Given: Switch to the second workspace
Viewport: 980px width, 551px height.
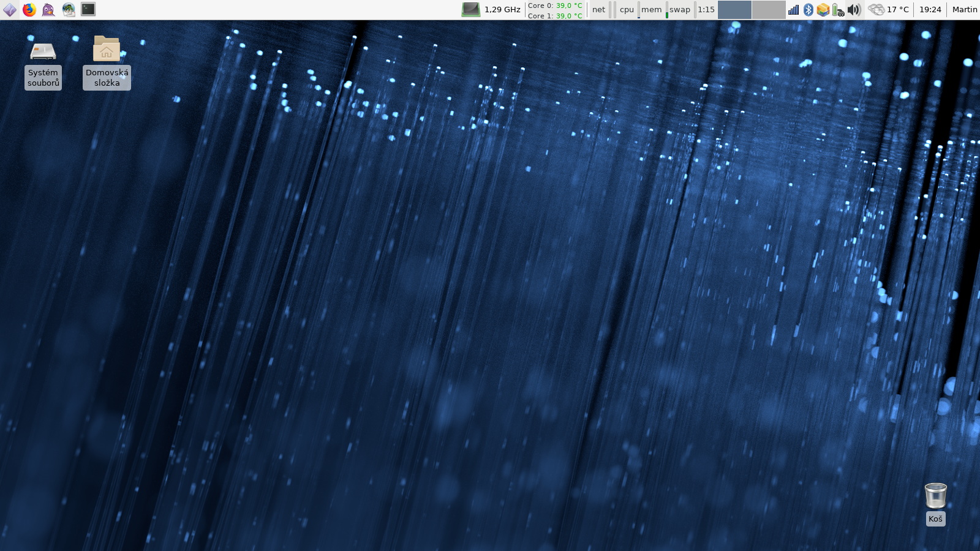Looking at the screenshot, I should click(x=769, y=9).
